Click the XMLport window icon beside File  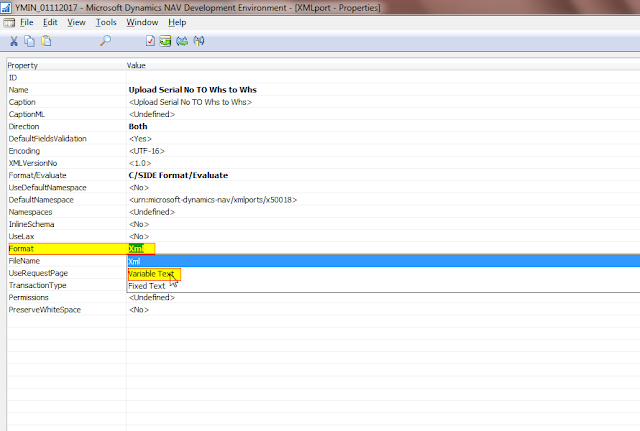pos(9,22)
